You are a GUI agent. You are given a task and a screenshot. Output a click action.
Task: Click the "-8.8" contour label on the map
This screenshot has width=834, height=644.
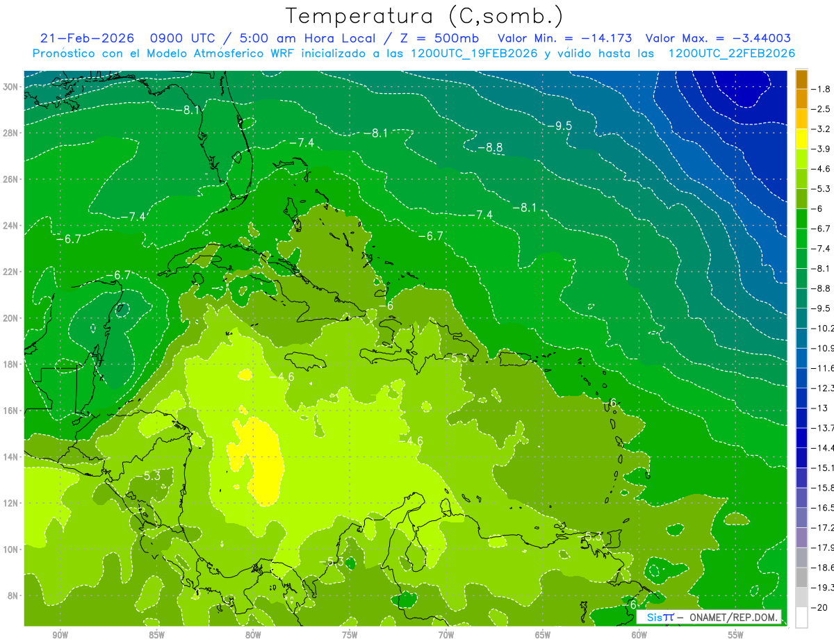pos(490,147)
